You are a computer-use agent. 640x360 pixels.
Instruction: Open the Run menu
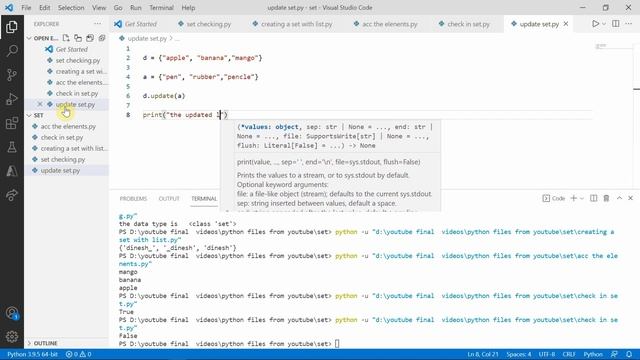pyautogui.click(x=136, y=7)
